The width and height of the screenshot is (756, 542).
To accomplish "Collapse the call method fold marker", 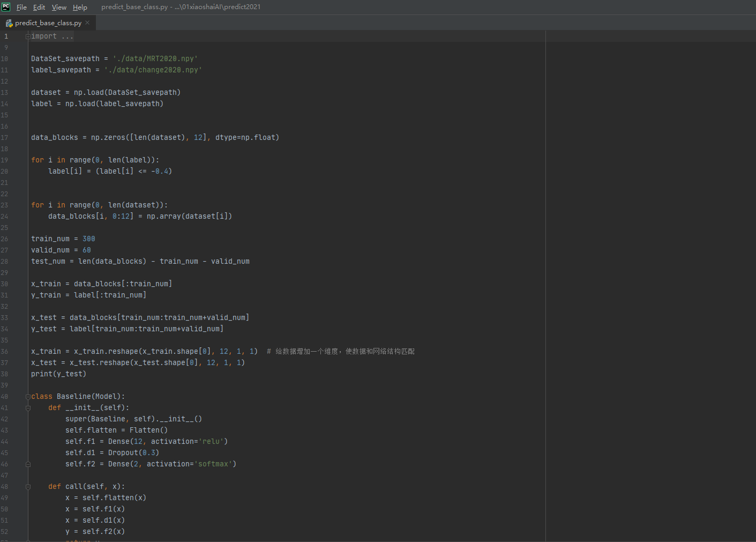I will [28, 487].
